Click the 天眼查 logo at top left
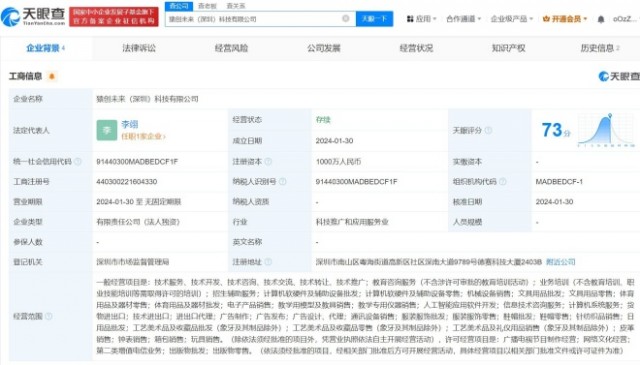 tap(33, 16)
